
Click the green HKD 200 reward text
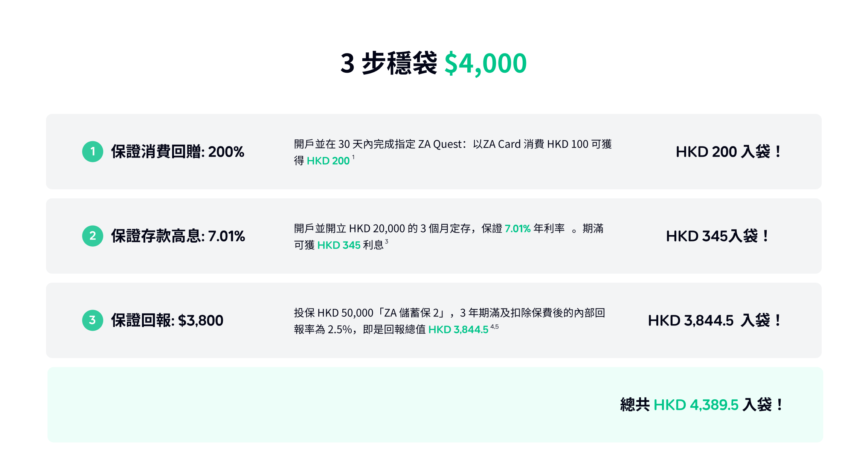[x=328, y=161]
